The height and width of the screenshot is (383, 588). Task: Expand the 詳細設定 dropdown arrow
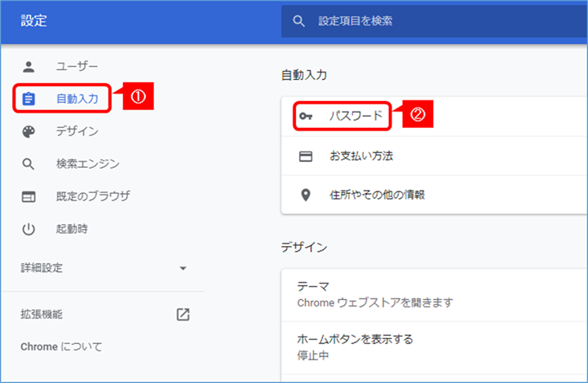[183, 268]
